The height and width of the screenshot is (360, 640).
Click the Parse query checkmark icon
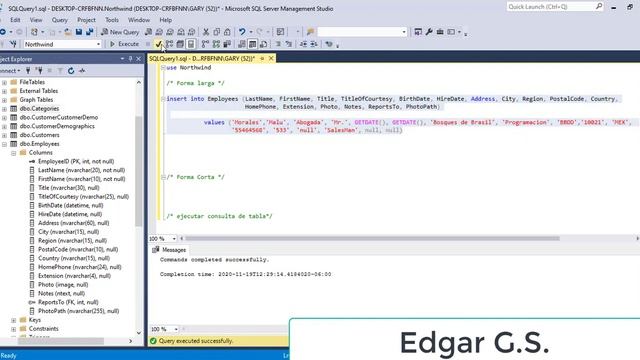pyautogui.click(x=158, y=44)
